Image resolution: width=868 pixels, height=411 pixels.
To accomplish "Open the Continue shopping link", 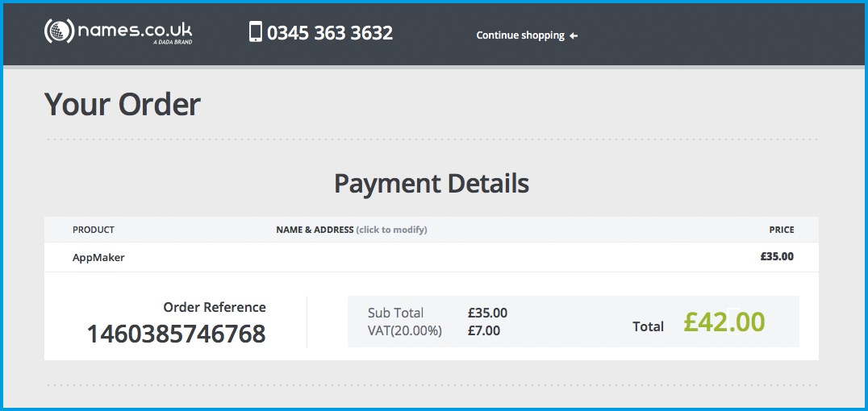I will (520, 35).
